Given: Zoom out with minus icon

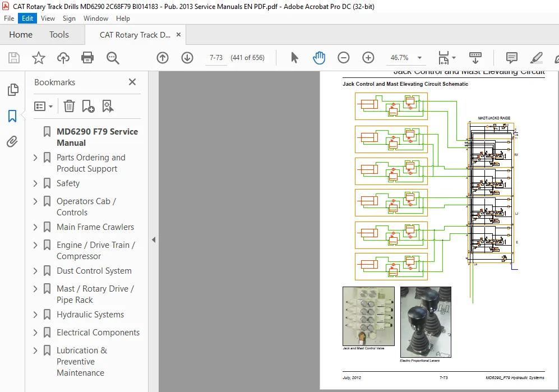Looking at the screenshot, I should 343,58.
